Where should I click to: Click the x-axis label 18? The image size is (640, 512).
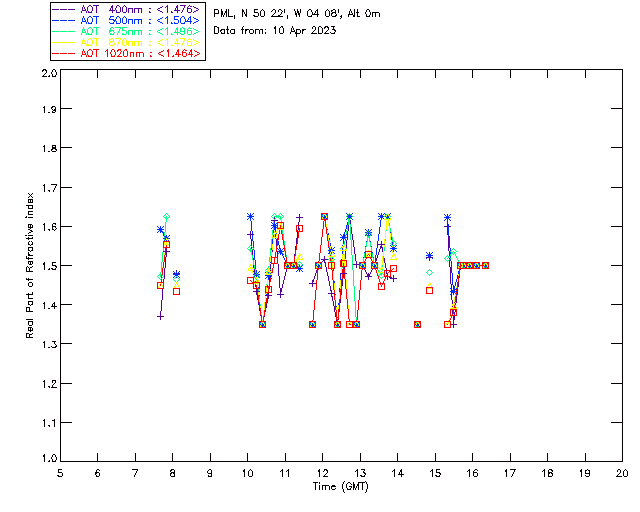547,473
